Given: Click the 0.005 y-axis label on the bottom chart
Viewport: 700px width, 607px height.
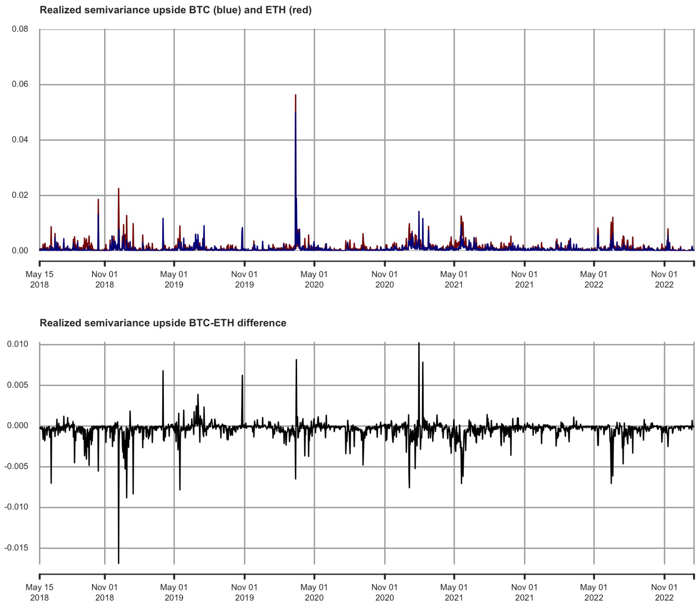Looking at the screenshot, I should tap(17, 385).
